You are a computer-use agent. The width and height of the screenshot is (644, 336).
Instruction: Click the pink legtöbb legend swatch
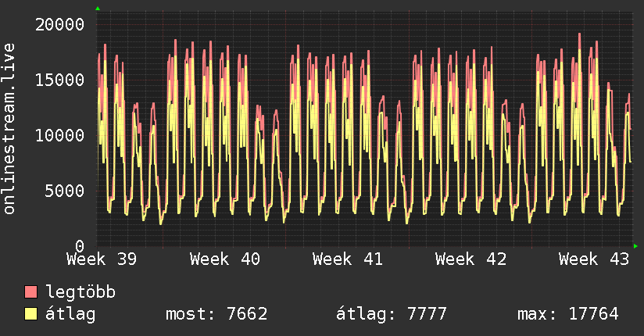(30, 292)
